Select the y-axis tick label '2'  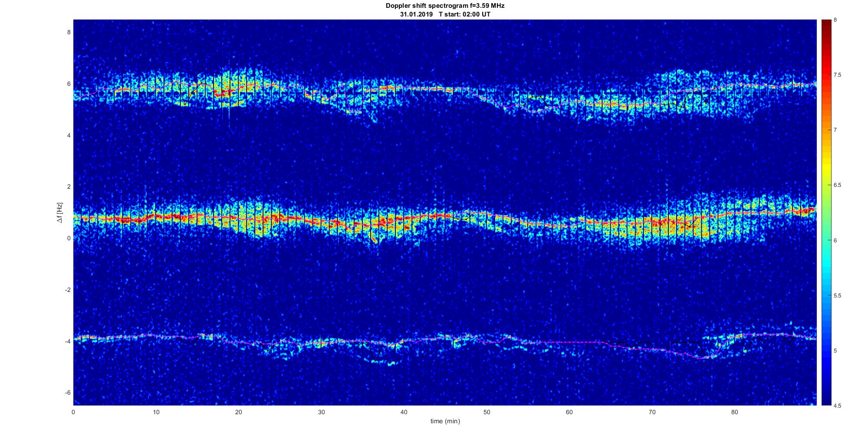(69, 186)
